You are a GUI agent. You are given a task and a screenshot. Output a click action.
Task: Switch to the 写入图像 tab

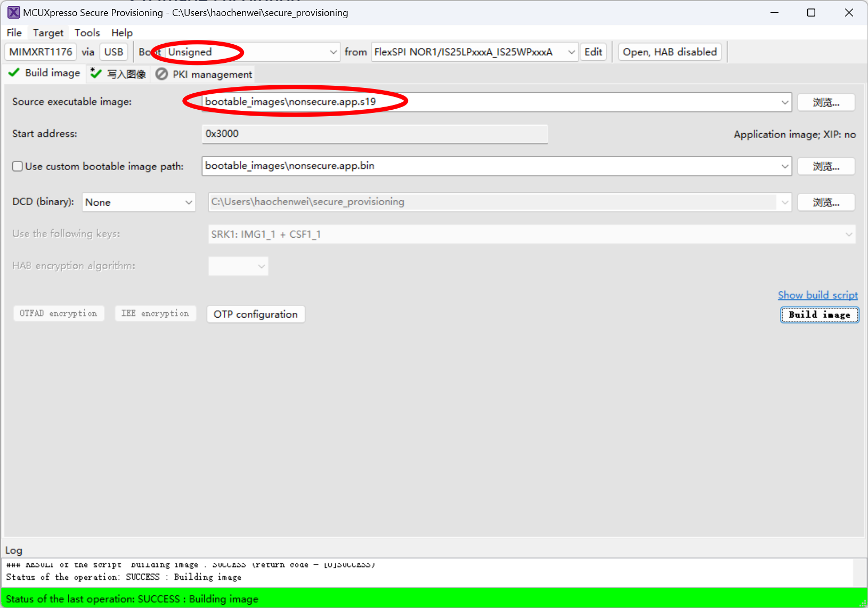pyautogui.click(x=118, y=74)
